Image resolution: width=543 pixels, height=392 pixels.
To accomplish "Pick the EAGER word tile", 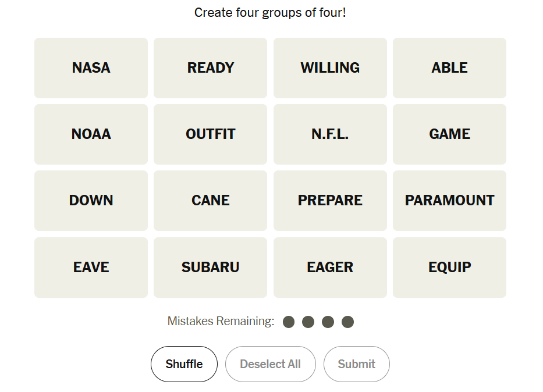I will [x=330, y=267].
